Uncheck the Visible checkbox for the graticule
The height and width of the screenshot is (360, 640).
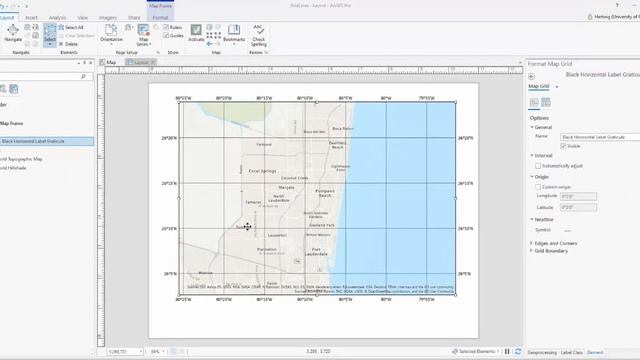pyautogui.click(x=563, y=146)
